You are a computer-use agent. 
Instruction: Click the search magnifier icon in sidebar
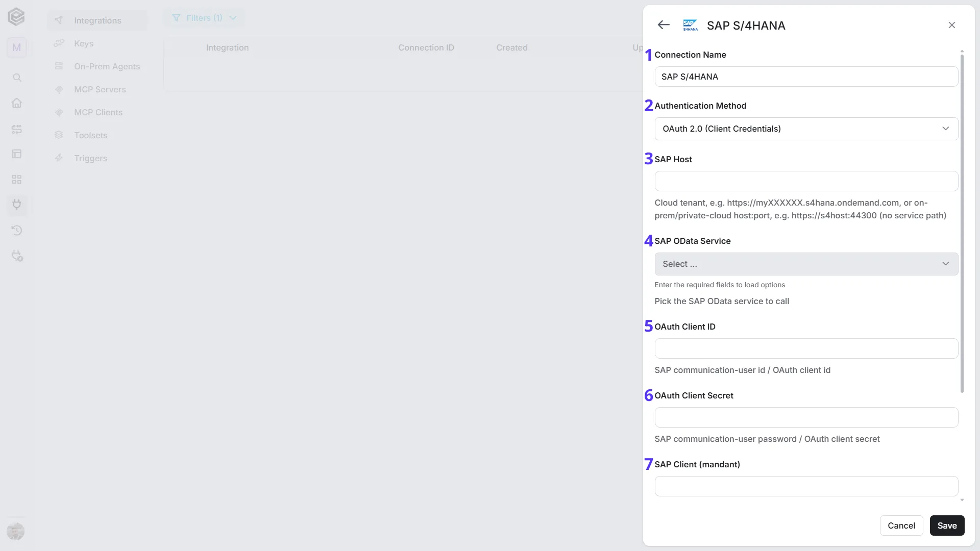click(17, 78)
